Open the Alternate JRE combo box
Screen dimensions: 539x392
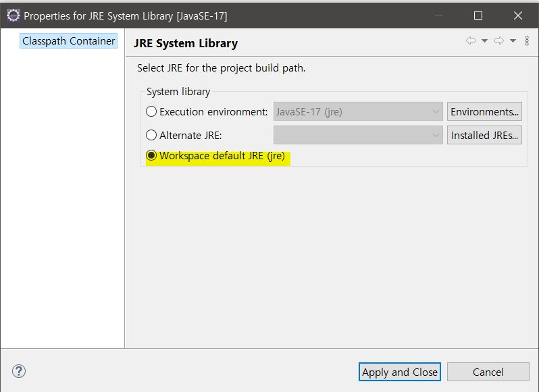point(358,135)
